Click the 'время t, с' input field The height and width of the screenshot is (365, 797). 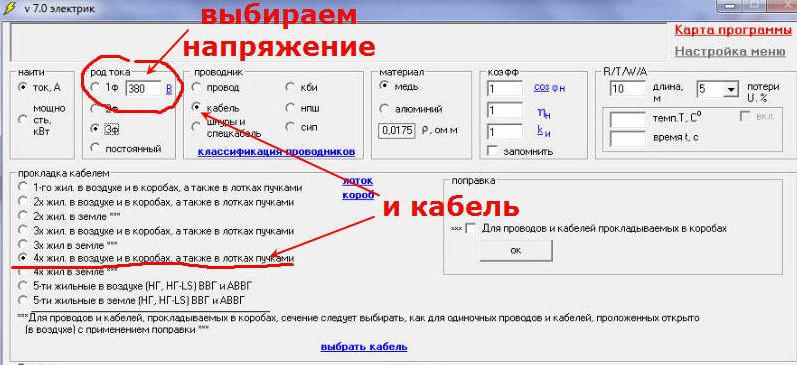point(627,139)
